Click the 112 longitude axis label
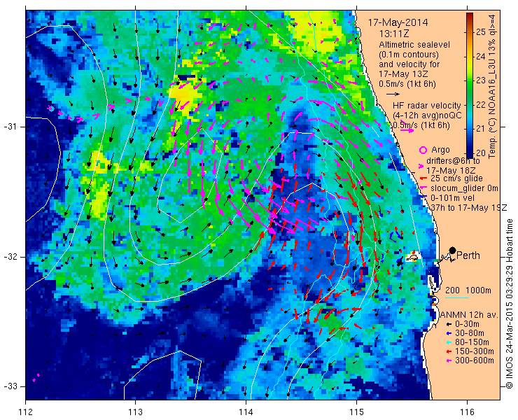Image resolution: width=518 pixels, height=420 pixels. [x=25, y=412]
